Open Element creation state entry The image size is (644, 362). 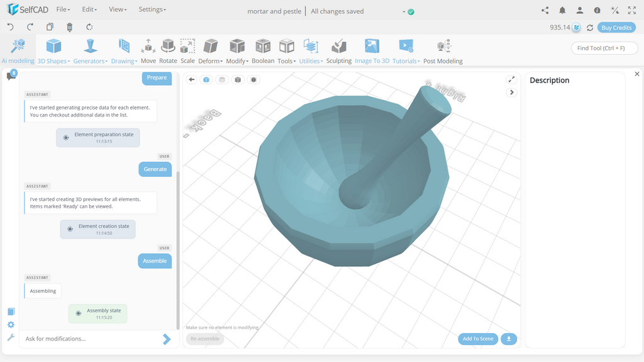(x=97, y=229)
